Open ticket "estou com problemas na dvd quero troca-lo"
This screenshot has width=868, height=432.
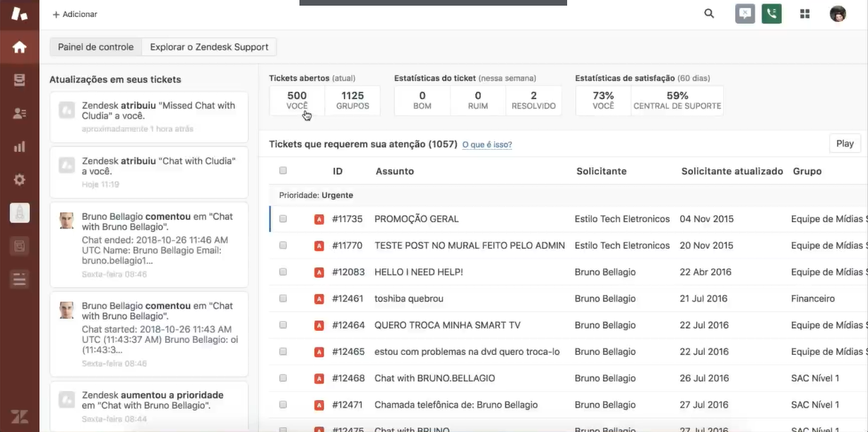pos(467,352)
